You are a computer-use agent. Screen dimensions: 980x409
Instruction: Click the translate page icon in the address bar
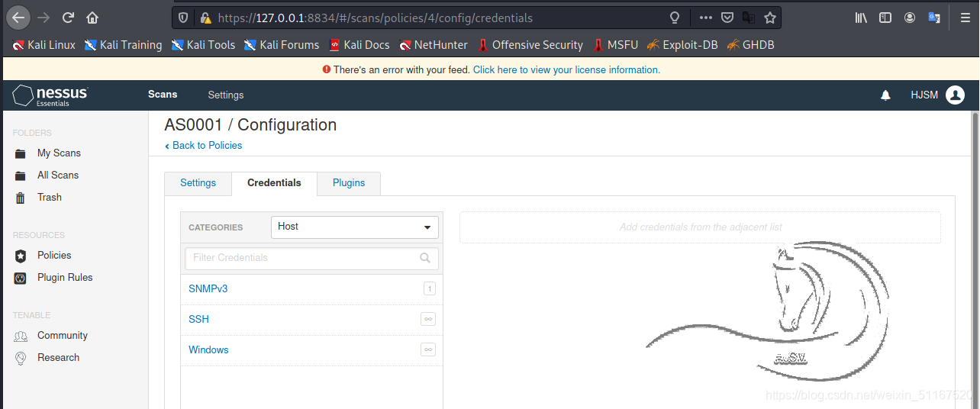[749, 17]
